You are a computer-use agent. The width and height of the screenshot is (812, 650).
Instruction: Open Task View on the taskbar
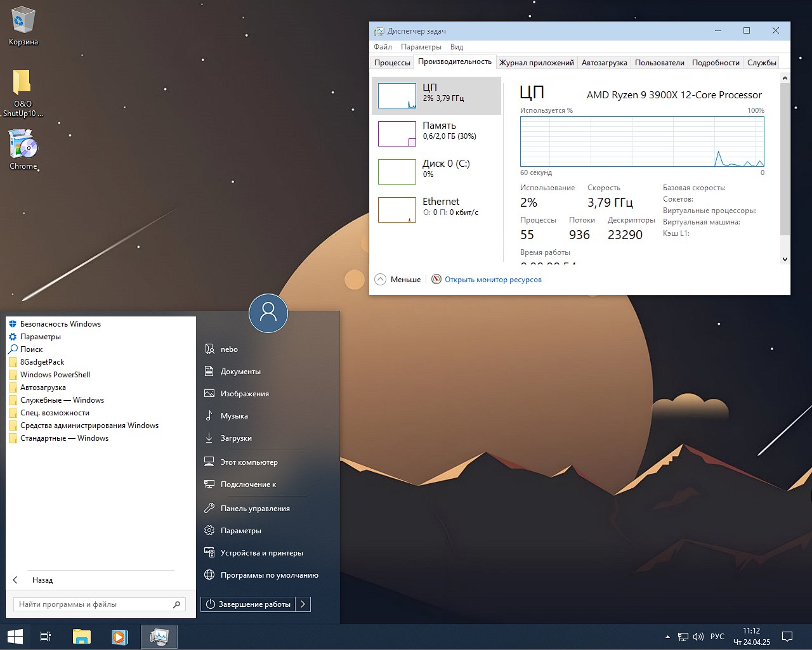pos(46,637)
